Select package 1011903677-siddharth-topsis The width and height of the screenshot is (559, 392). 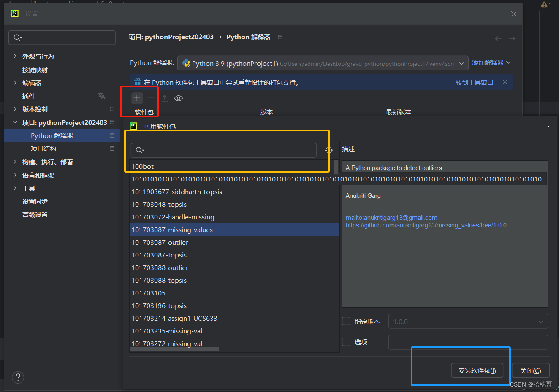[x=234, y=192]
